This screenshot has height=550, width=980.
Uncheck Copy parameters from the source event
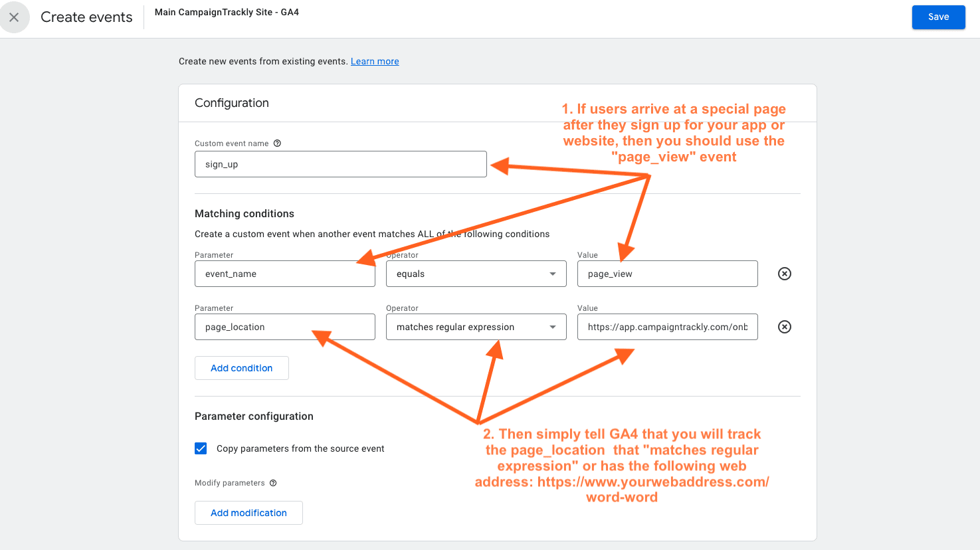[x=201, y=448]
